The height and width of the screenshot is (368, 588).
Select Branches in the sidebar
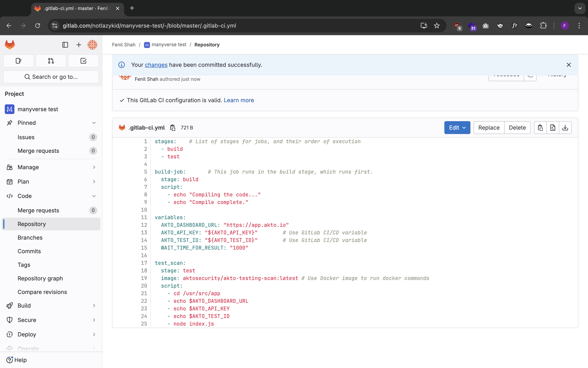(30, 237)
